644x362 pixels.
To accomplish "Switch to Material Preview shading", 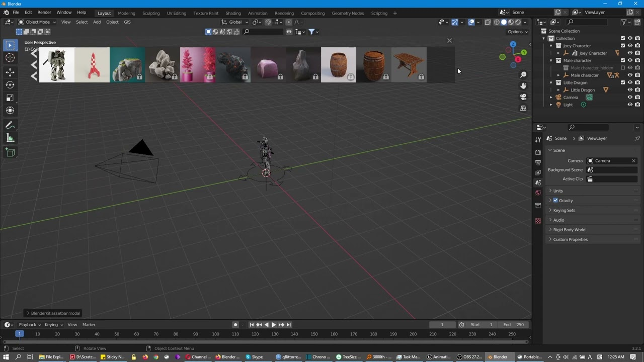I will pos(511,22).
